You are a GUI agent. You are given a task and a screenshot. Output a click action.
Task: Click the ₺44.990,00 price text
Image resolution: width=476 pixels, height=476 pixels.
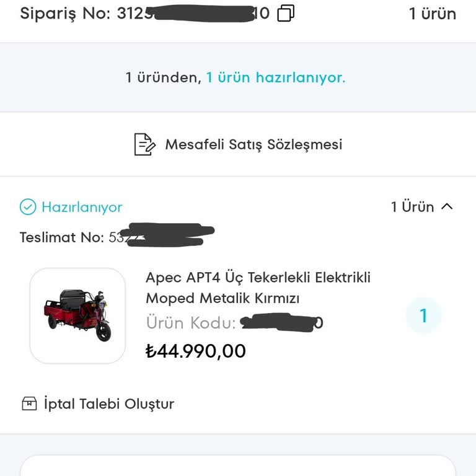pos(196,351)
